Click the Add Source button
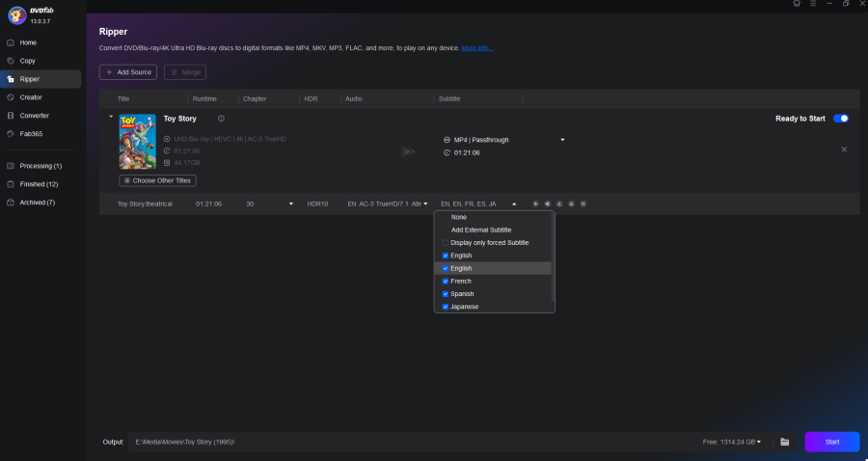Screen dimensions: 868x461 (128, 72)
